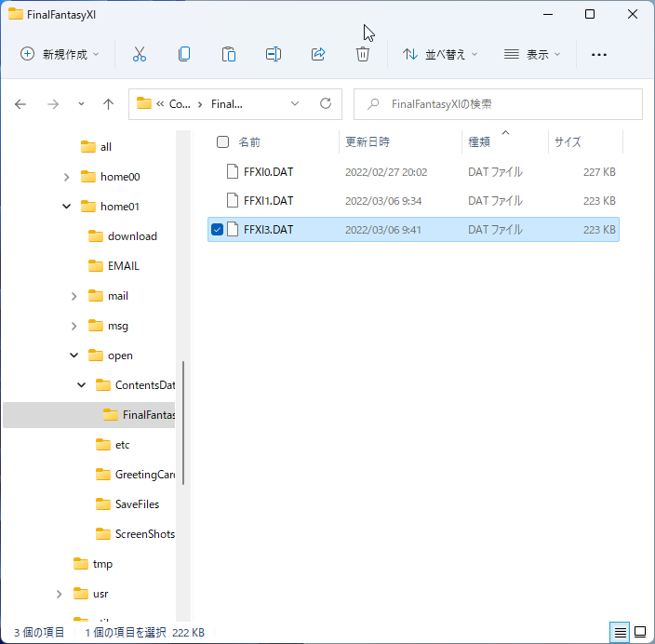This screenshot has height=644, width=655.
Task: Go up one folder level
Action: click(108, 104)
